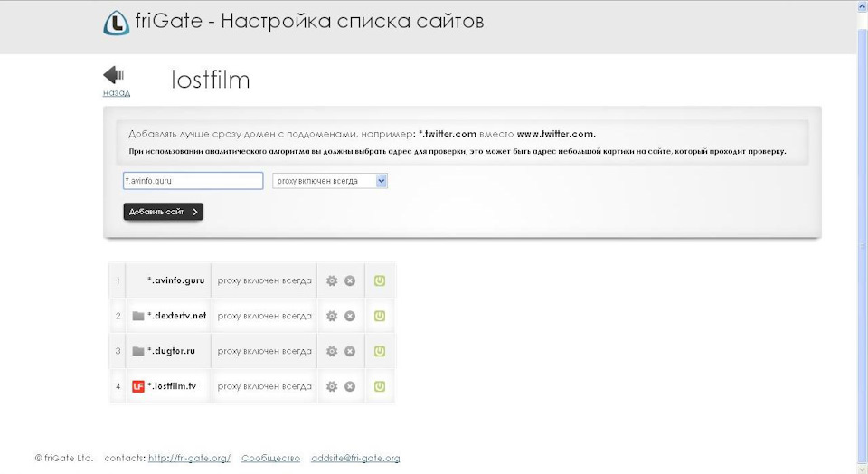Click the '© friGate Ltd.' footer text
The width and height of the screenshot is (868, 474).
tap(64, 459)
